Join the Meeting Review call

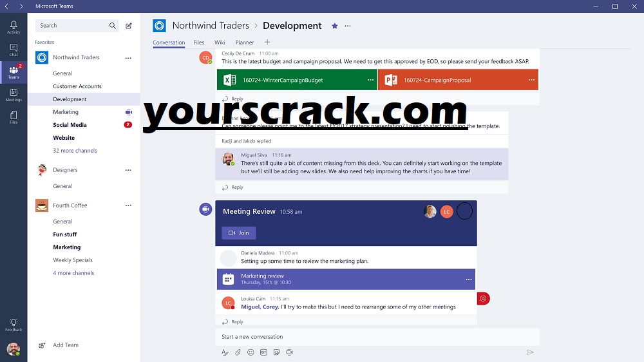point(239,233)
